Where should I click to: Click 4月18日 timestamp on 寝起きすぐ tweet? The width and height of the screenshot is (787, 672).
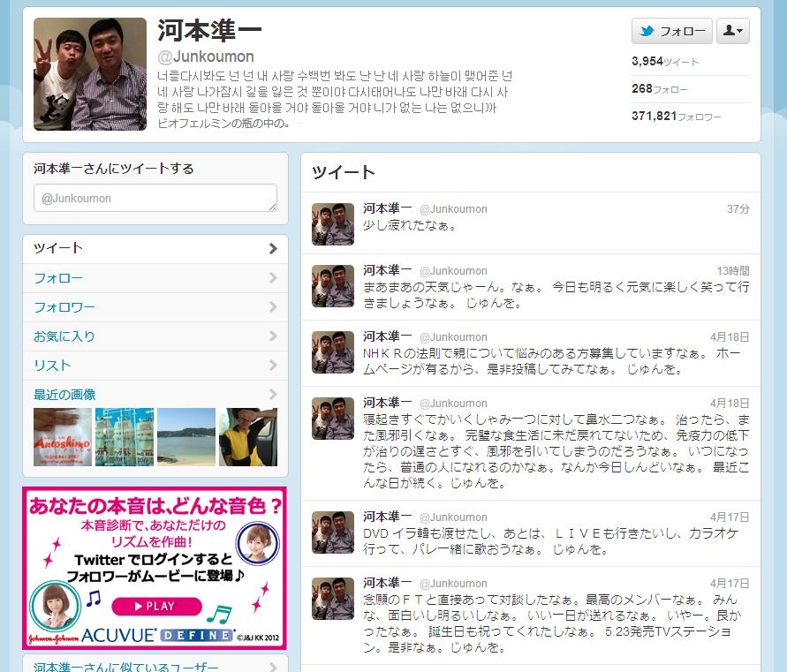[730, 404]
